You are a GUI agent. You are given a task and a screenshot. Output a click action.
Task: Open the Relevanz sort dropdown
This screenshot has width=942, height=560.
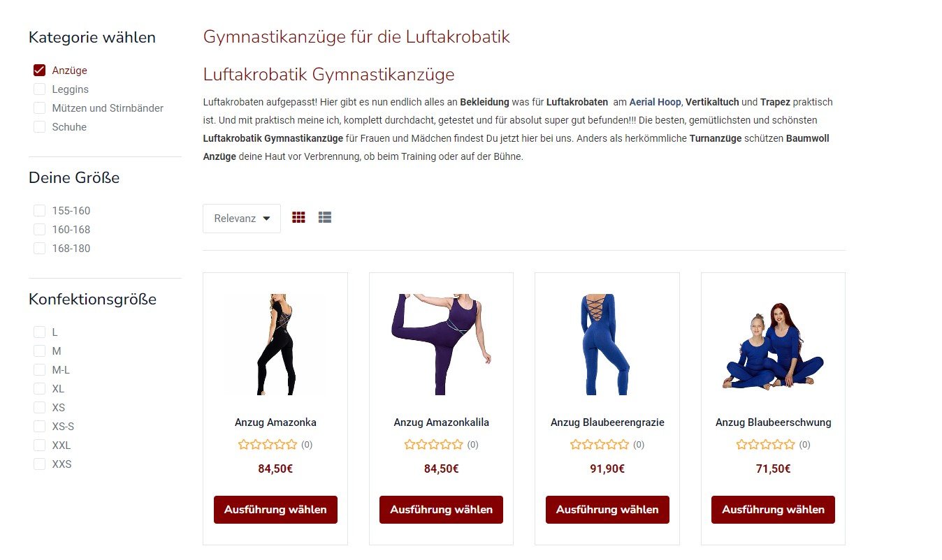242,219
